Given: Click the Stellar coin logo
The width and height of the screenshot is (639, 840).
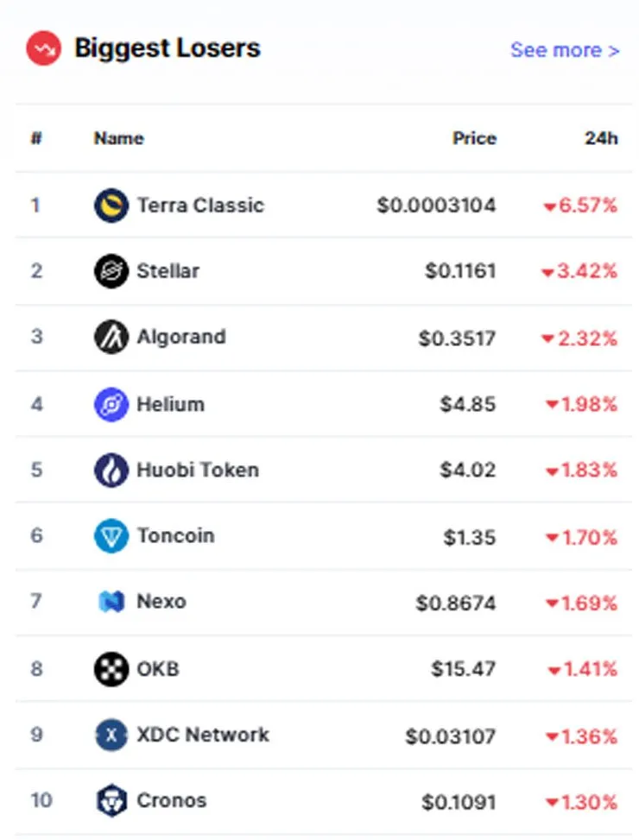Looking at the screenshot, I should pos(111,271).
